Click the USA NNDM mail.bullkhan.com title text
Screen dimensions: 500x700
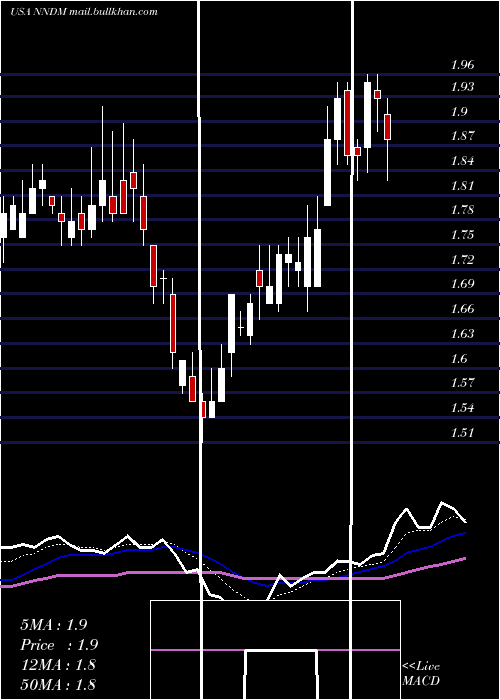point(84,12)
